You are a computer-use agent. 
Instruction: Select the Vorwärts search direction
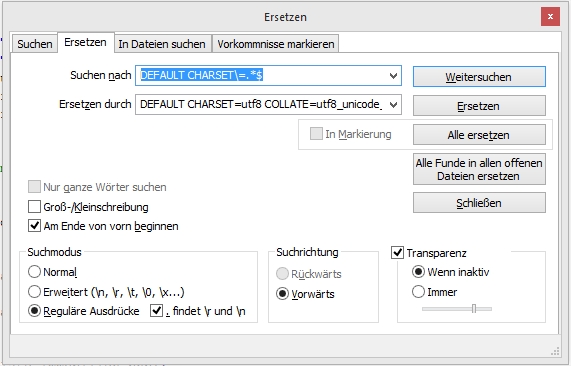pos(283,294)
